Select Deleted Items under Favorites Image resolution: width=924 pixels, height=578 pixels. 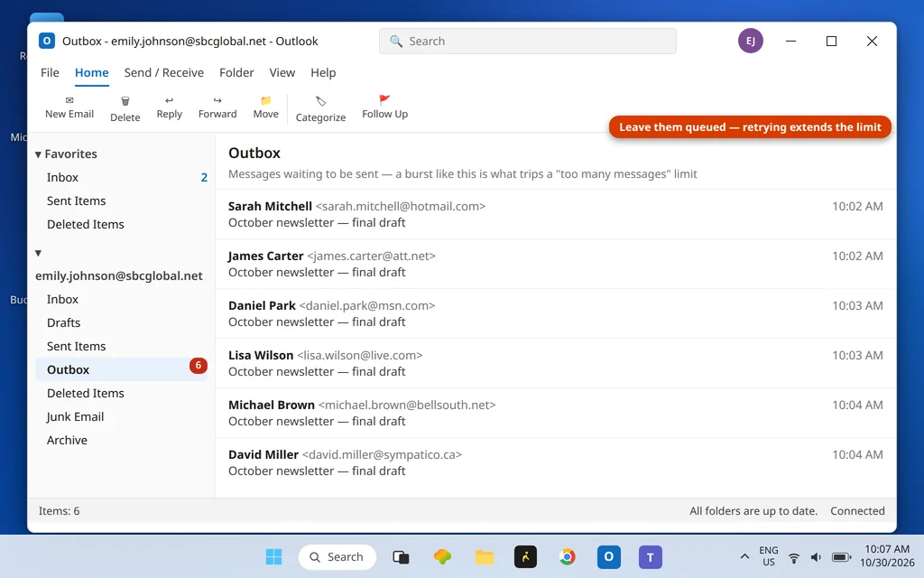point(122,225)
